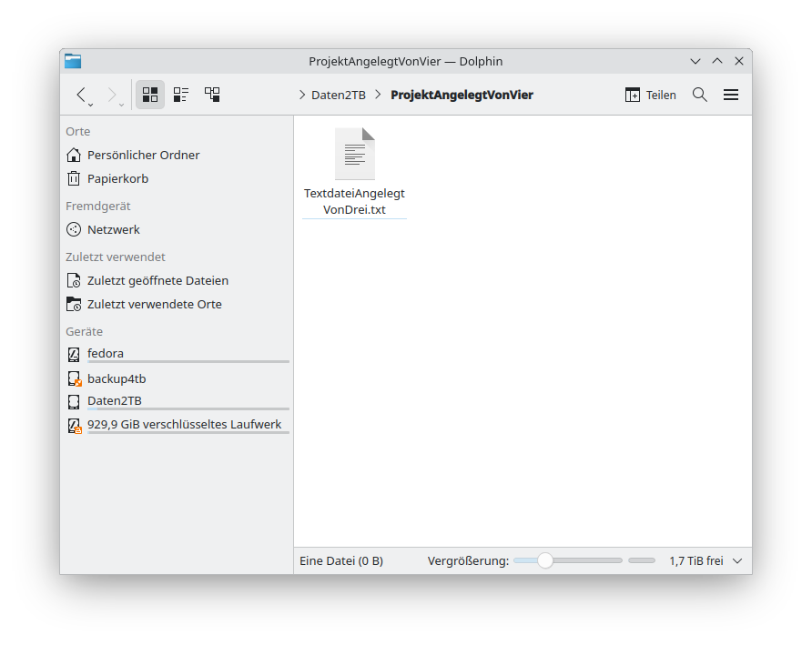
Task: Open Netzwerk in sidebar
Action: (x=177, y=229)
